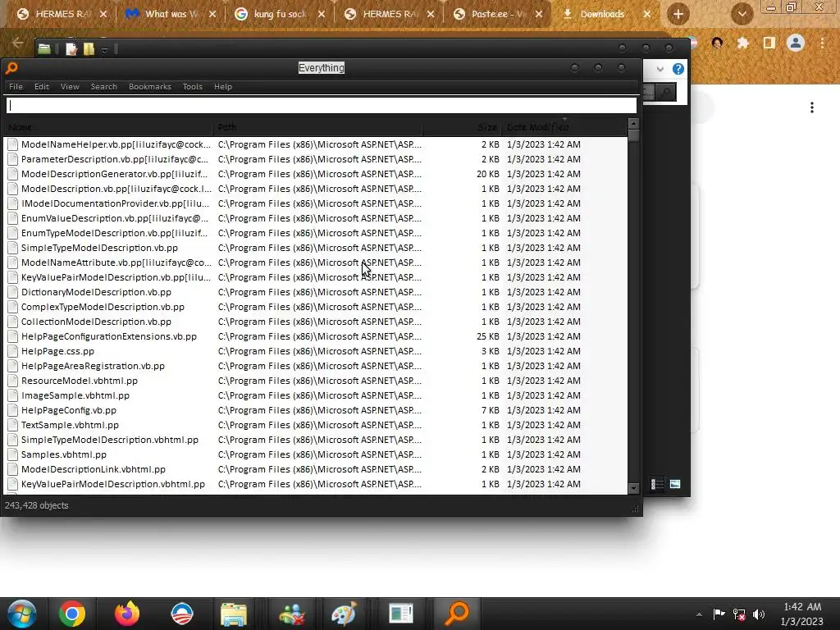This screenshot has height=630, width=840.
Task: Click the 20 KB size cell
Action: (487, 174)
